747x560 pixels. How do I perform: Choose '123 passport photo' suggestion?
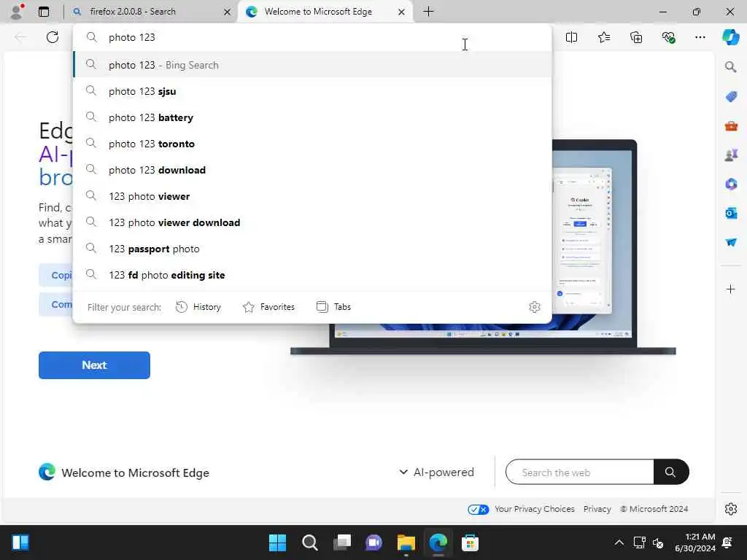pyautogui.click(x=312, y=248)
